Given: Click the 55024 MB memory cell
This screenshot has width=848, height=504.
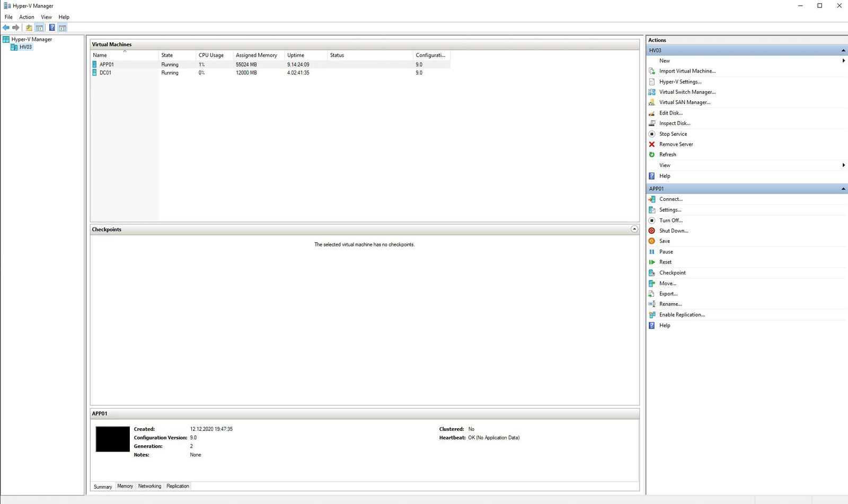Looking at the screenshot, I should [246, 65].
